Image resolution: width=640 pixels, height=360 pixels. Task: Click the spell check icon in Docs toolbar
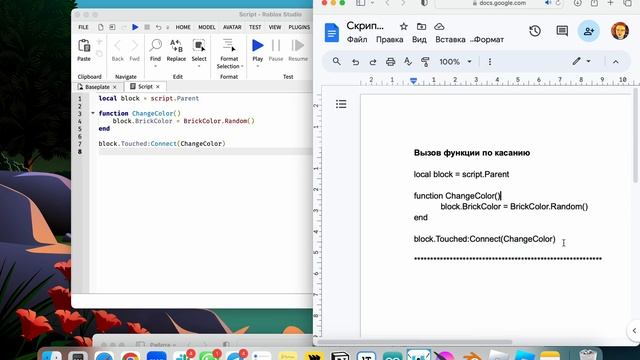[x=407, y=62]
